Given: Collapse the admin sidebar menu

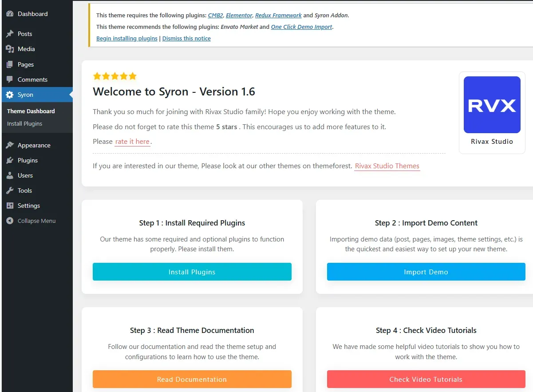Looking at the screenshot, I should (x=36, y=221).
